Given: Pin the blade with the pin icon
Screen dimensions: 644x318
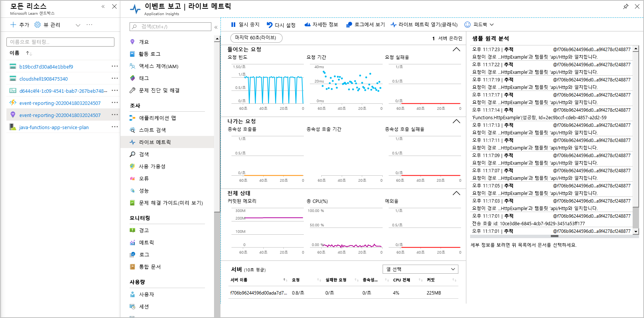Looking at the screenshot, I should click(626, 6).
